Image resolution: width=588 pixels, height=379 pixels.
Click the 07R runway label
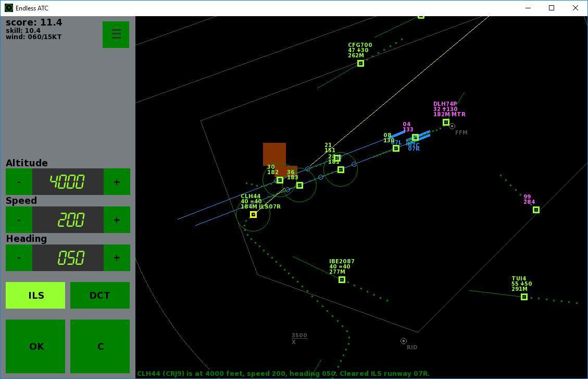point(414,149)
